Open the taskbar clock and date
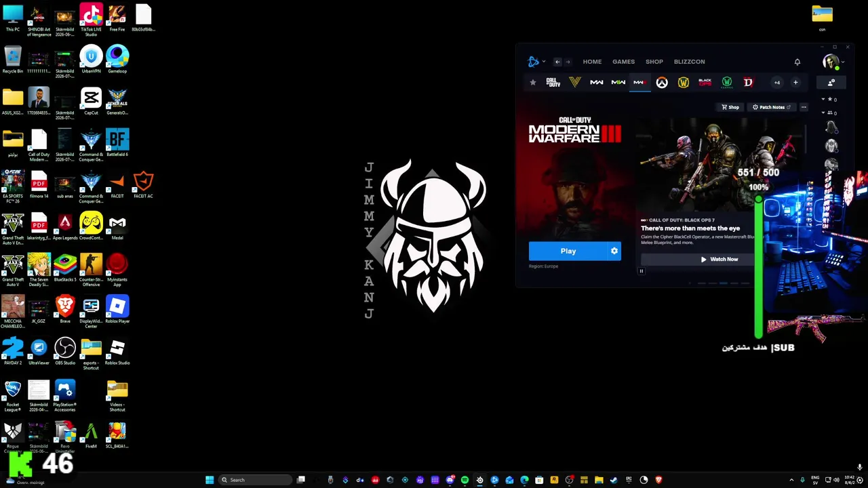 (850, 480)
